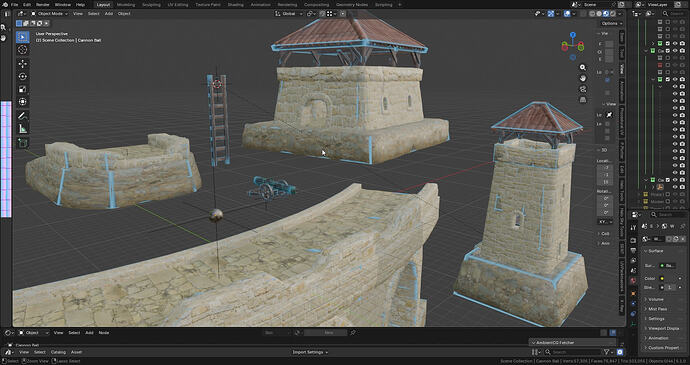
Task: Open the viewport Add menu
Action: pyautogui.click(x=109, y=14)
